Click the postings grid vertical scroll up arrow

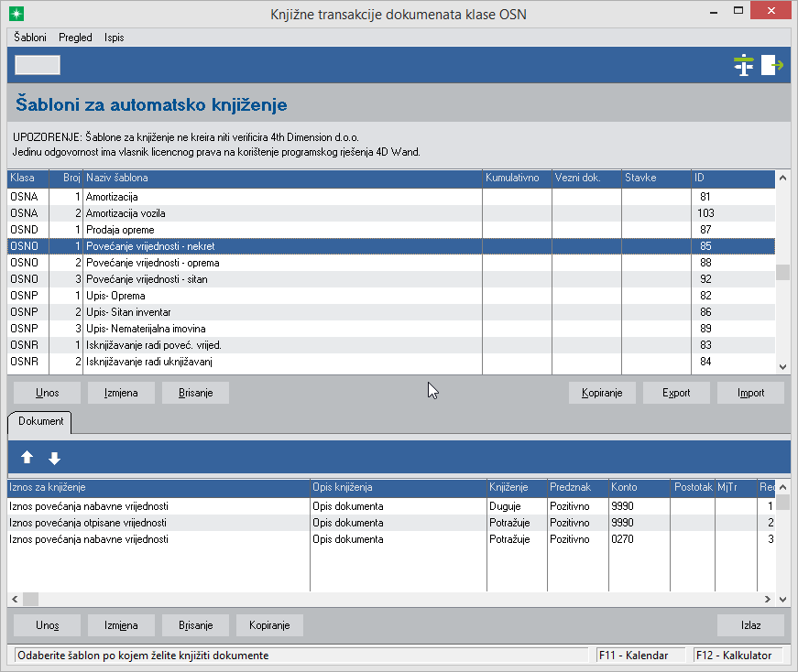[782, 487]
